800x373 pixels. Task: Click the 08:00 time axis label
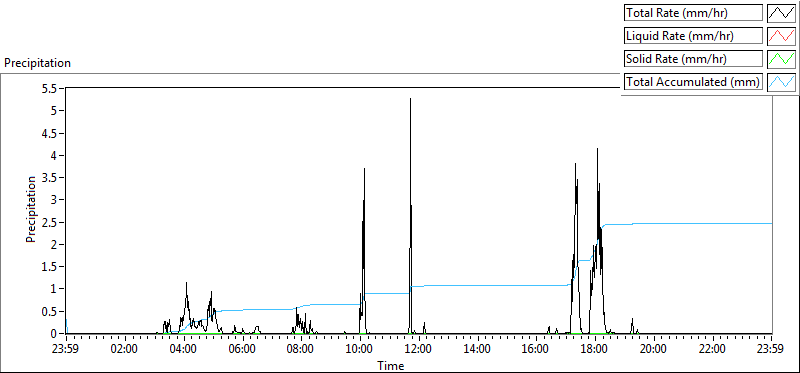pyautogui.click(x=302, y=350)
